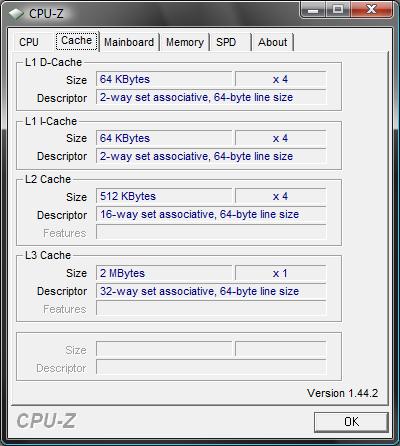Click L3 Cache size 2 MBytes field
Screen dimensions: 400x446
tap(164, 273)
